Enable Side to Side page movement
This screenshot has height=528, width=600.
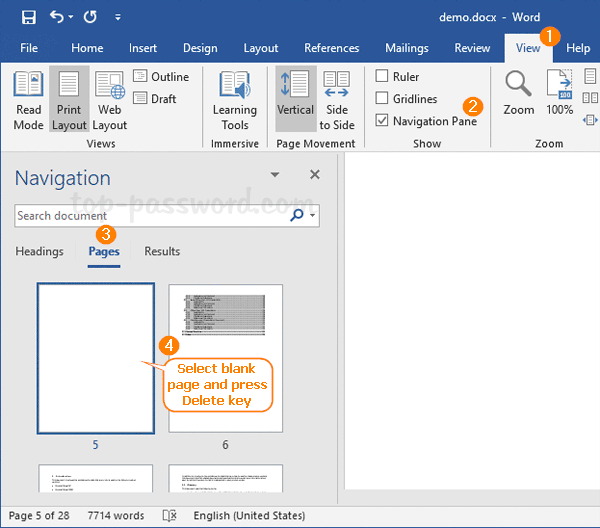337,101
